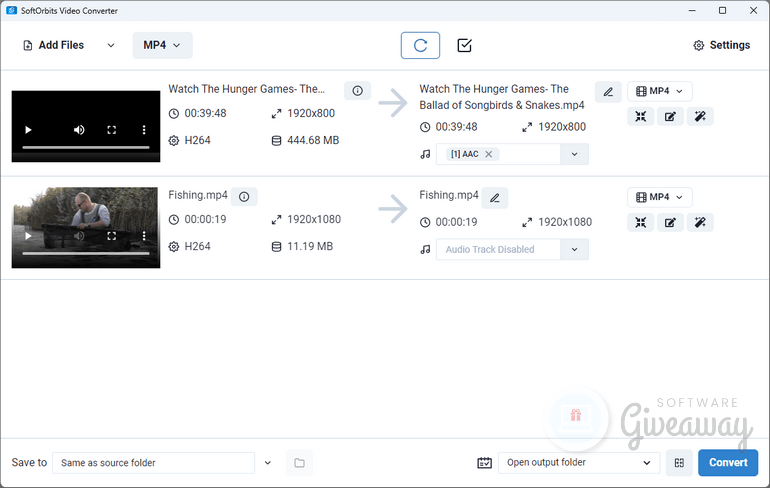
Task: Open more options on Fishing.mp4 preview
Action: (x=144, y=236)
